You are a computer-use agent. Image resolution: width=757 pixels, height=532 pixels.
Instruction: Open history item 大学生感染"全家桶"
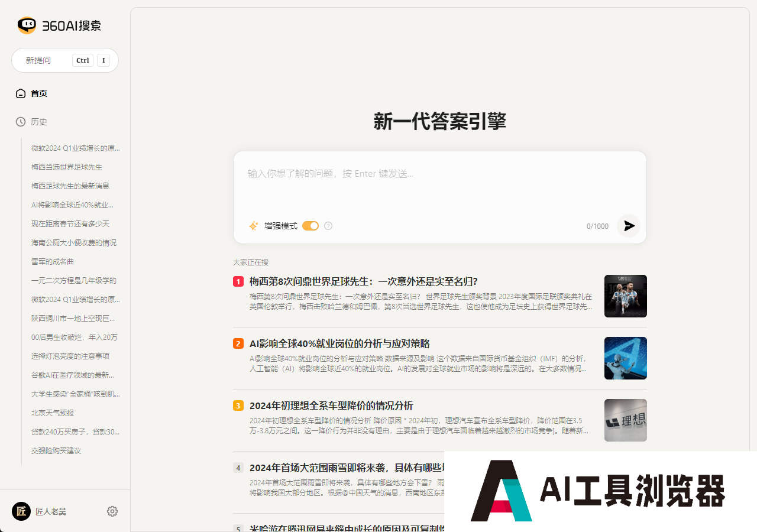(76, 394)
